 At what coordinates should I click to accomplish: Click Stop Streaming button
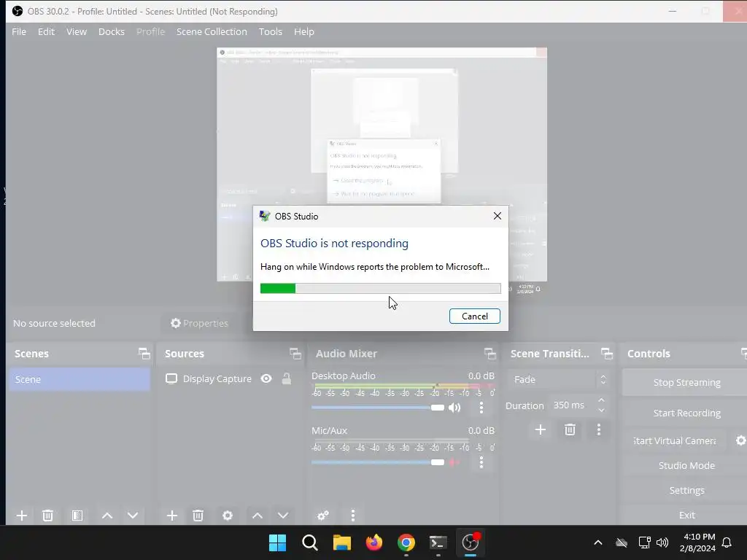[x=686, y=382]
